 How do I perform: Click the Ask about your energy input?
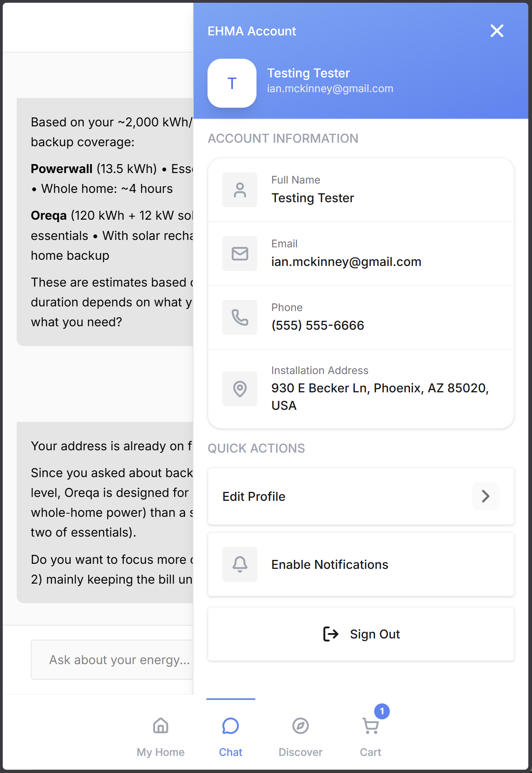pos(113,660)
